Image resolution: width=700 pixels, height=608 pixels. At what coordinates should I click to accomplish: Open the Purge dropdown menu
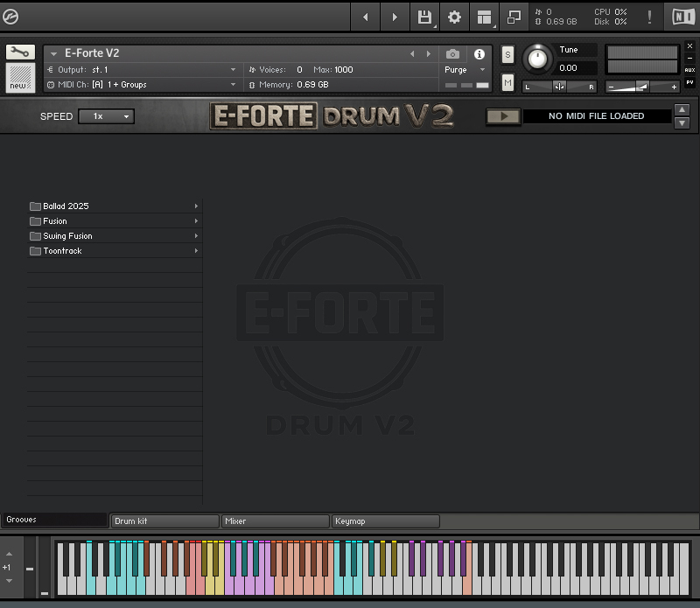pyautogui.click(x=465, y=70)
